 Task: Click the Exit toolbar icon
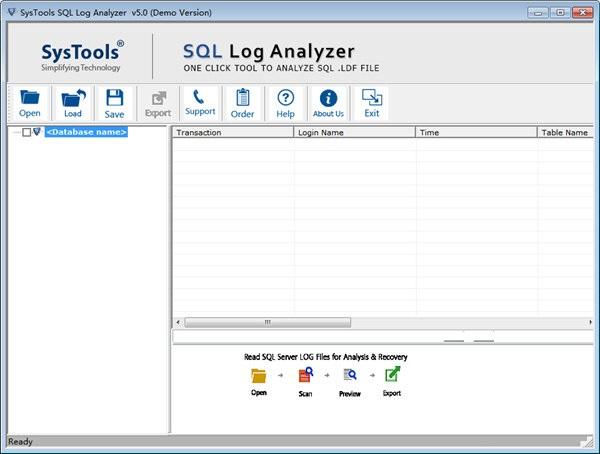pyautogui.click(x=372, y=103)
